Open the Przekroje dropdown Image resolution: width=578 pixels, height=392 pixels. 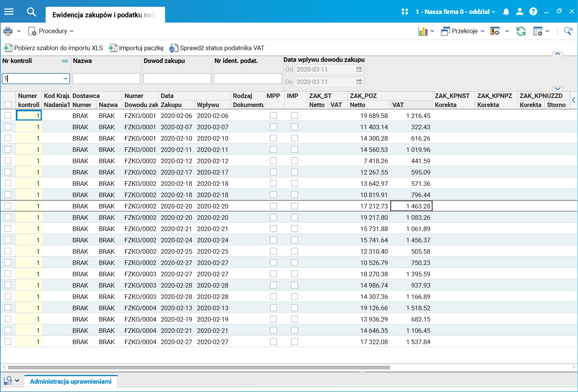pos(464,31)
